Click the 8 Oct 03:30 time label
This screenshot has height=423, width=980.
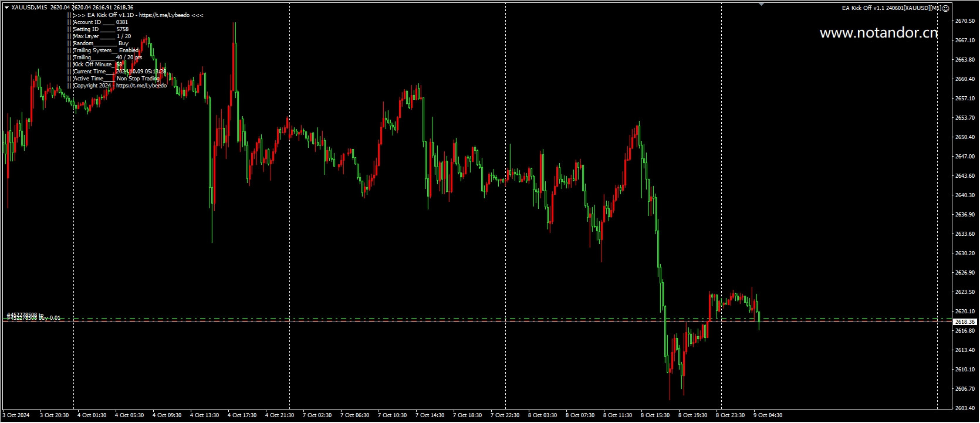click(x=543, y=415)
